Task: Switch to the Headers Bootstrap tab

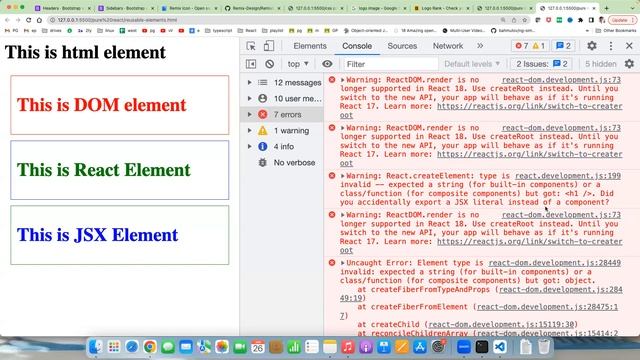Action: (61, 8)
